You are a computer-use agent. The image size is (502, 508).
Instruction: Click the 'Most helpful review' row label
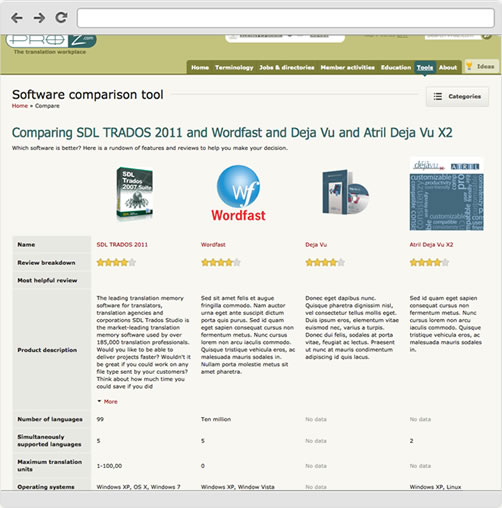[47, 280]
